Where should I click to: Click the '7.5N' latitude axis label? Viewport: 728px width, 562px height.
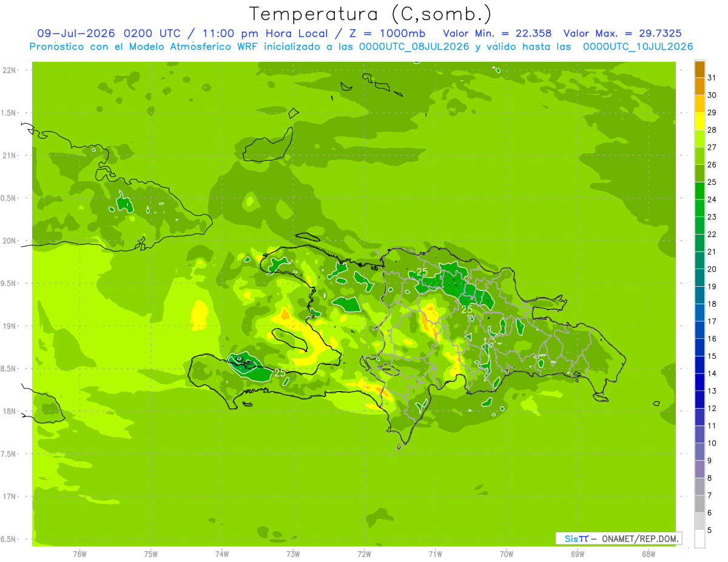click(9, 454)
